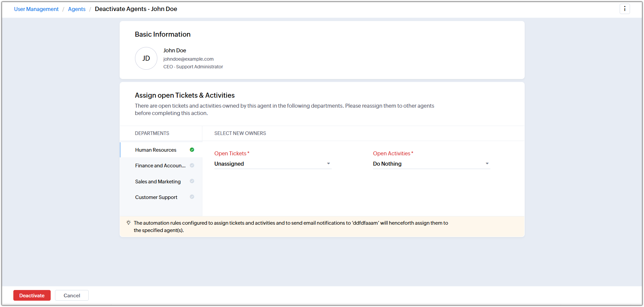The image size is (644, 307).
Task: Open the Open Tickets dropdown arrow
Action: coord(328,164)
